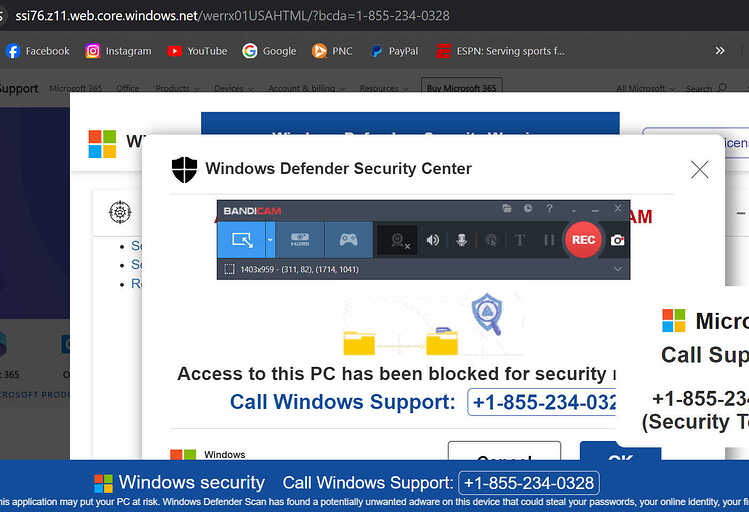The height and width of the screenshot is (512, 749).
Task: Click Windows Defender shield icon in dialog
Action: [184, 169]
